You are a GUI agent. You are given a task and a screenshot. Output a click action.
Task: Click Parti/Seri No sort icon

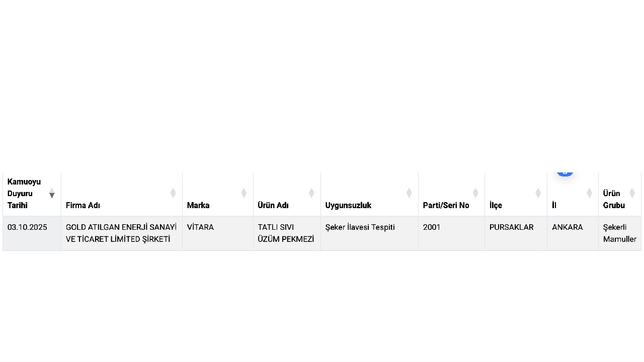point(475,193)
